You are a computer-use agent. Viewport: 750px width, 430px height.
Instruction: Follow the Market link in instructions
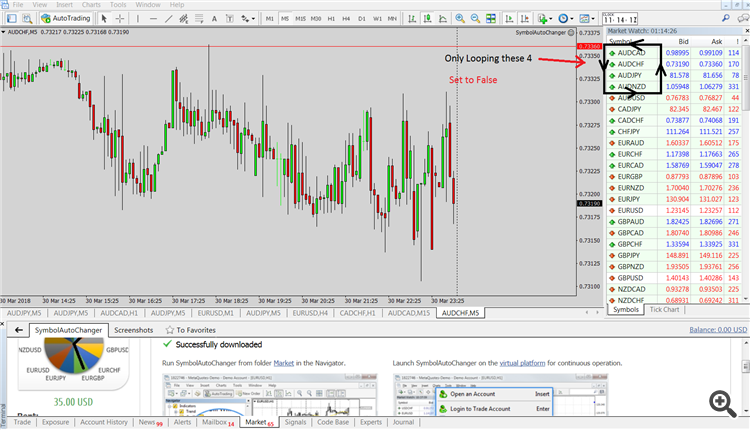pos(284,363)
